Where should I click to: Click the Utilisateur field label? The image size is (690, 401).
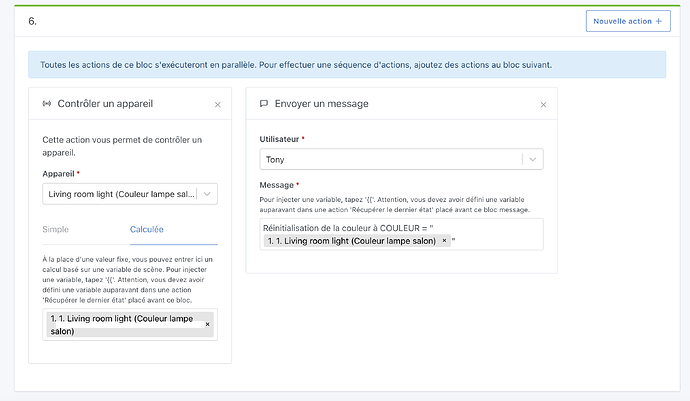(279, 139)
